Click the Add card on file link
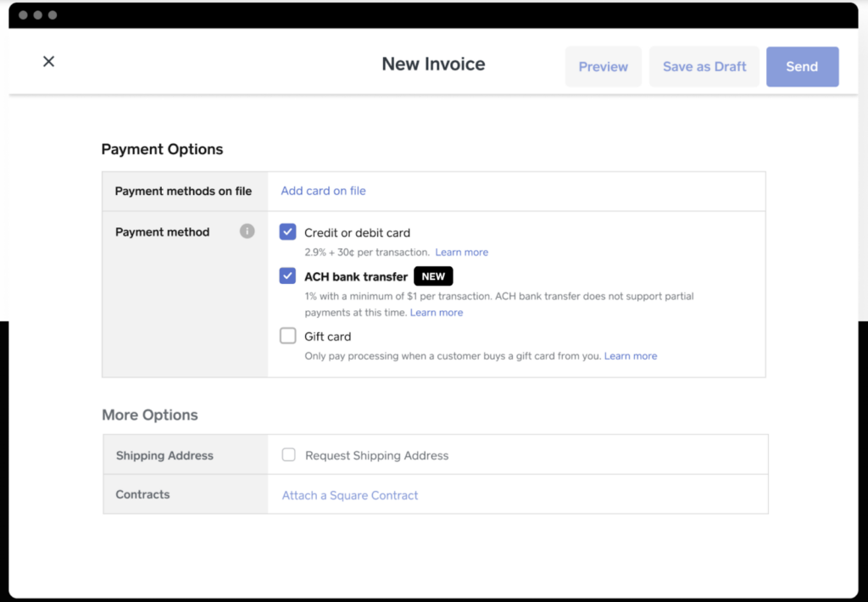The image size is (868, 602). [x=323, y=191]
